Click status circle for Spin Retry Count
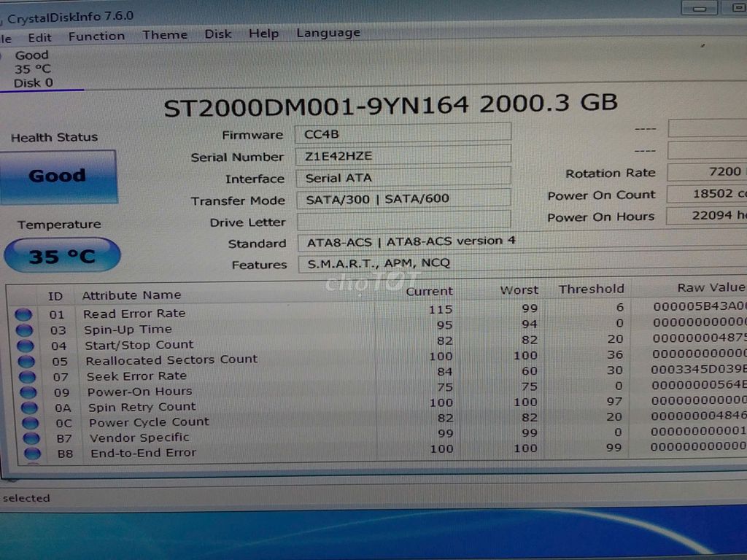Image resolution: width=747 pixels, height=560 pixels. [29, 408]
